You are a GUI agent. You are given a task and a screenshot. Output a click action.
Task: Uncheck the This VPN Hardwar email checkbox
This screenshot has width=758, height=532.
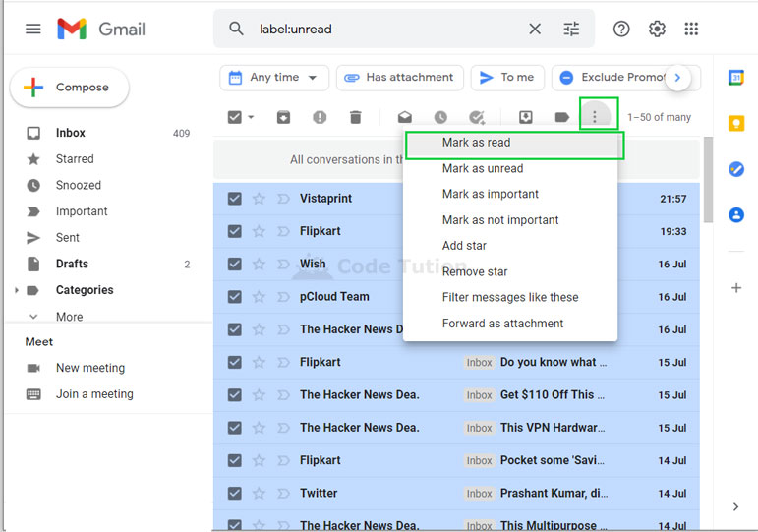pyautogui.click(x=234, y=428)
